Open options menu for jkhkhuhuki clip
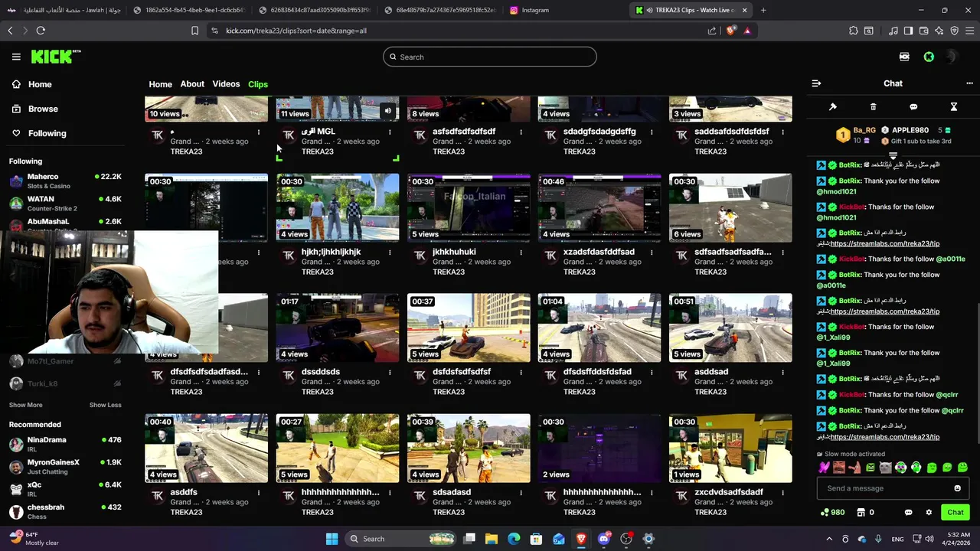This screenshot has height=551, width=980. [x=521, y=252]
